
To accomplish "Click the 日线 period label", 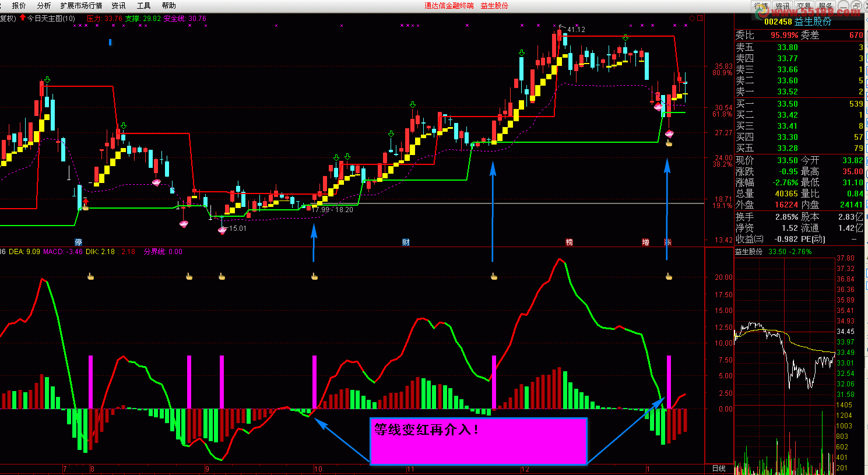I will click(x=719, y=469).
